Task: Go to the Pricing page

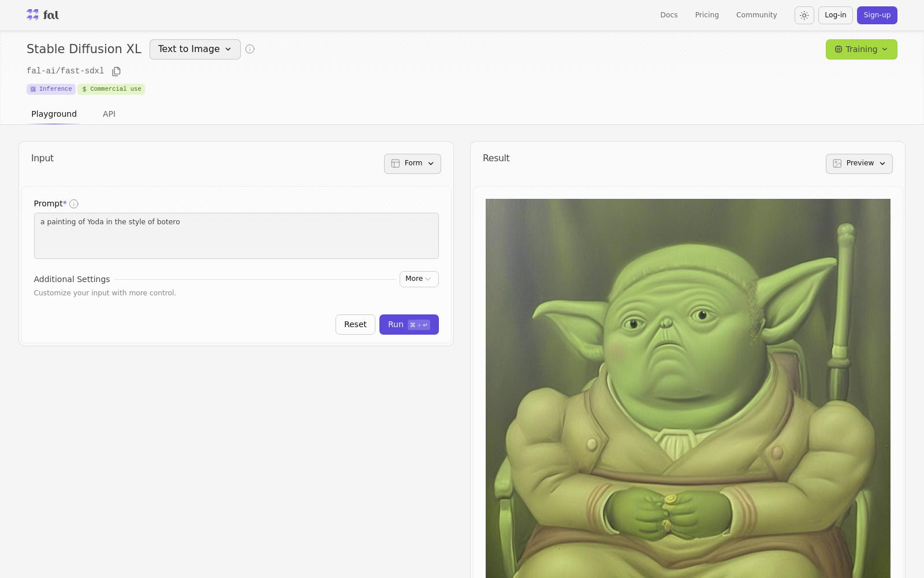Action: pyautogui.click(x=707, y=15)
